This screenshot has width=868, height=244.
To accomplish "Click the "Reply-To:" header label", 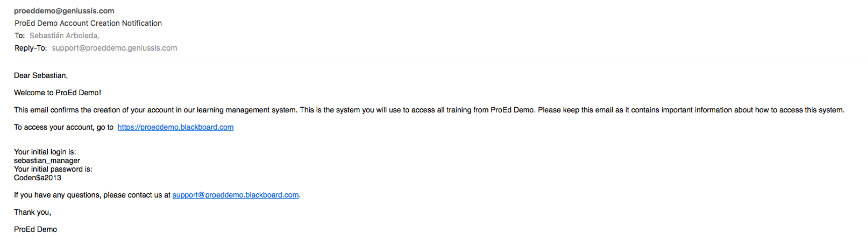I will click(x=30, y=48).
